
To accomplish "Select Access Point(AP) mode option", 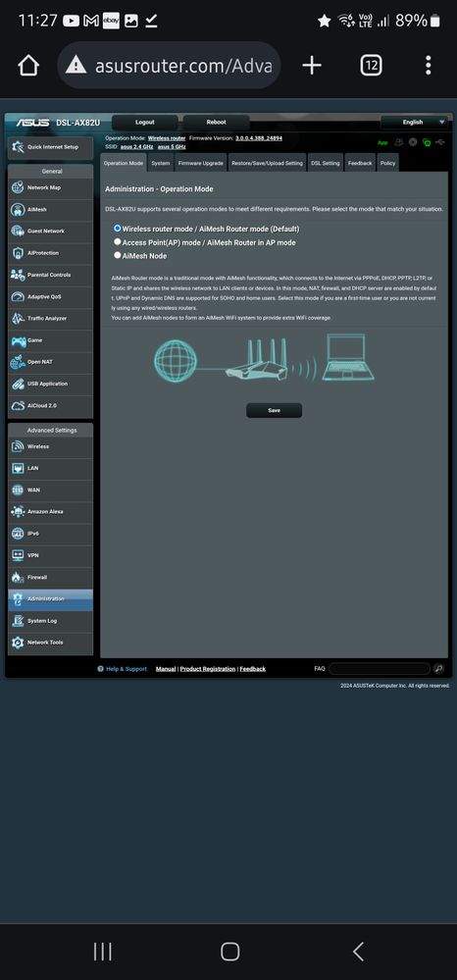I will click(118, 242).
